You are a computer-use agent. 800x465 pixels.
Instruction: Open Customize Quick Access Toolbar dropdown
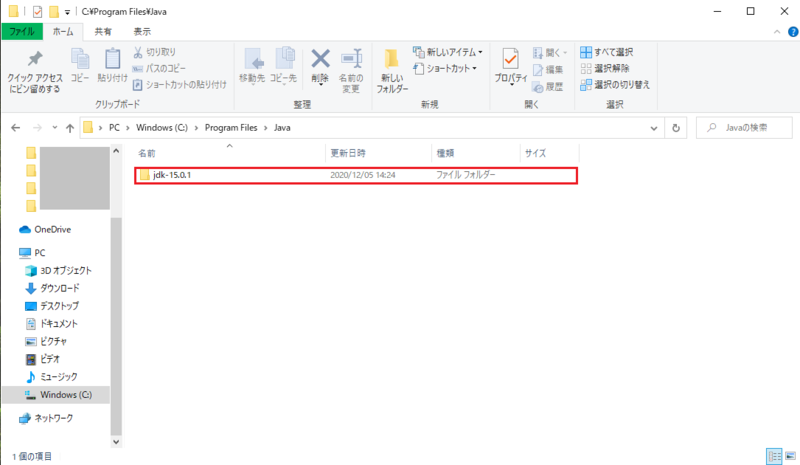[x=67, y=12]
